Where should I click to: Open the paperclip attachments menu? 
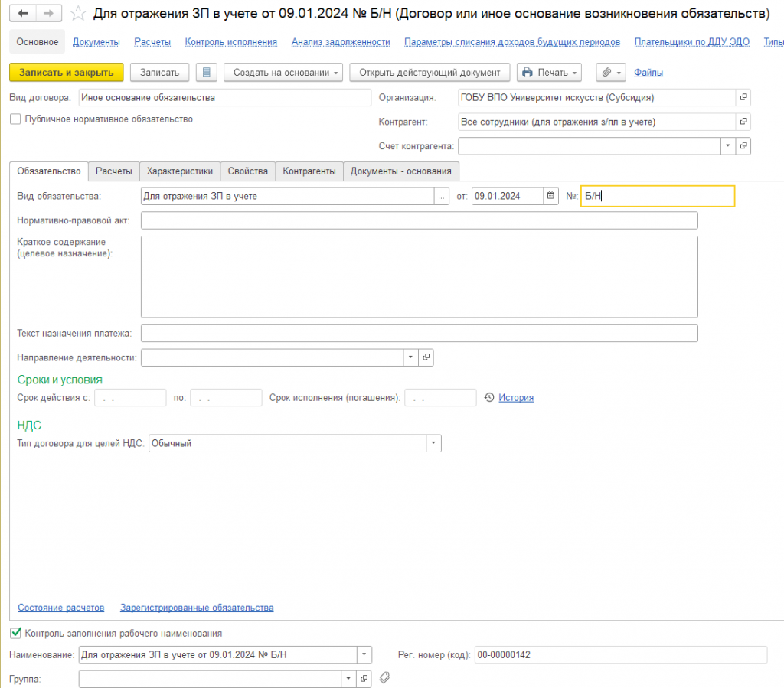pos(611,73)
